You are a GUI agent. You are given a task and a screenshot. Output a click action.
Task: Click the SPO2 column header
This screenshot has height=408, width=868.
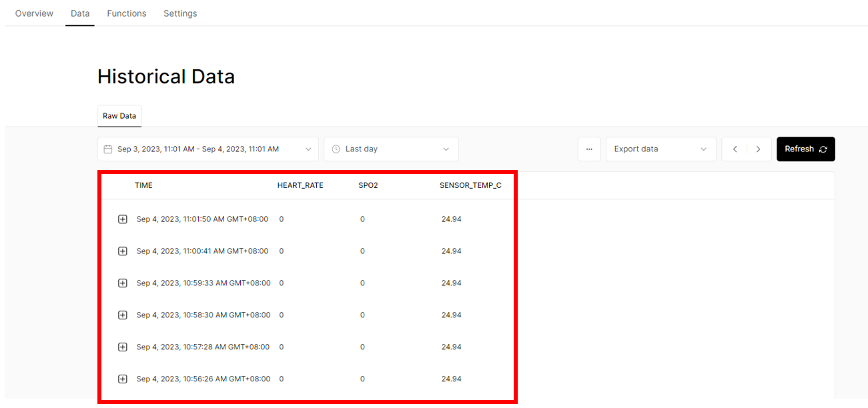(x=368, y=185)
